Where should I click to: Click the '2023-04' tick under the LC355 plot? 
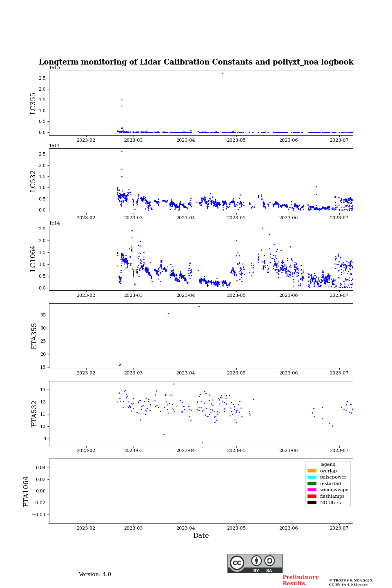pos(185,140)
